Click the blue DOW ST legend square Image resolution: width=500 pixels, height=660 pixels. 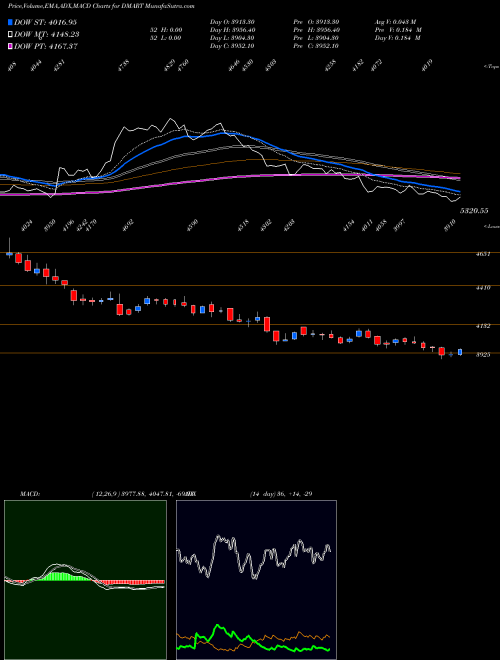tap(10, 22)
